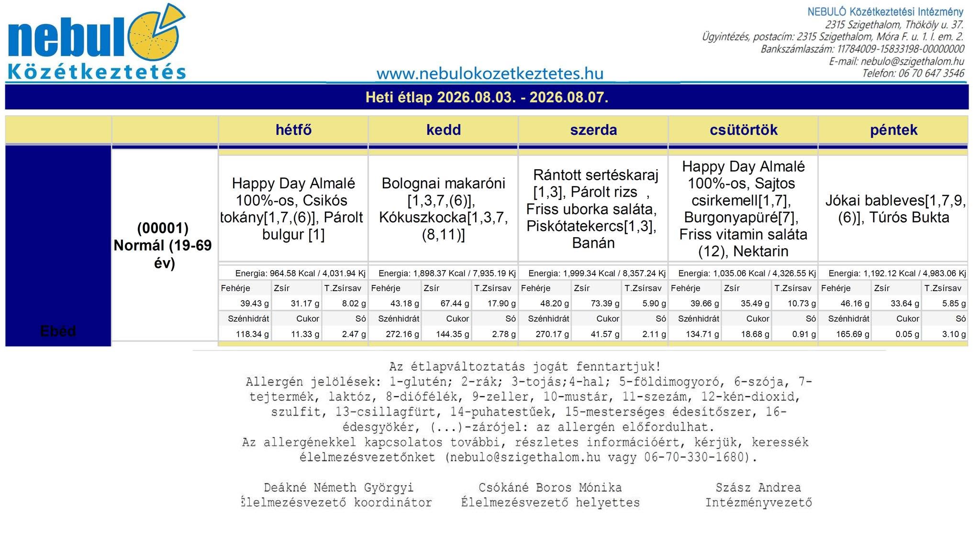Click the Bankszámlaszám line
This screenshot has height=537, width=980.
[x=862, y=49]
